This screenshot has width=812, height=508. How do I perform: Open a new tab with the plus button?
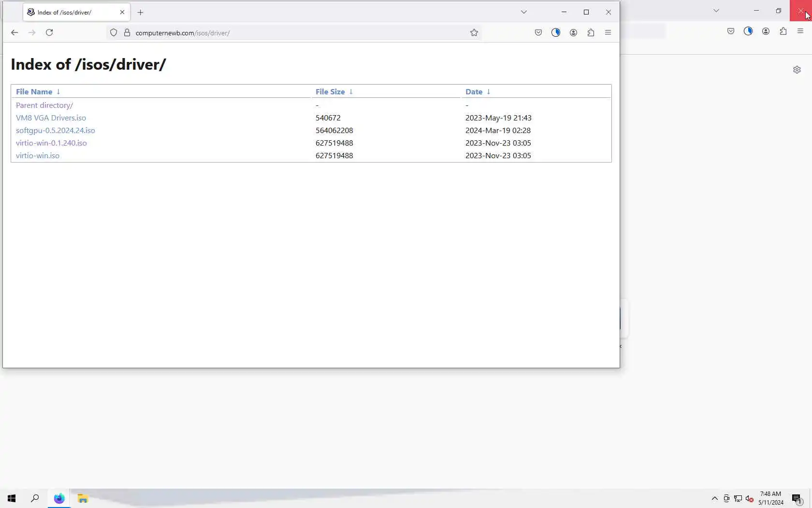click(141, 12)
